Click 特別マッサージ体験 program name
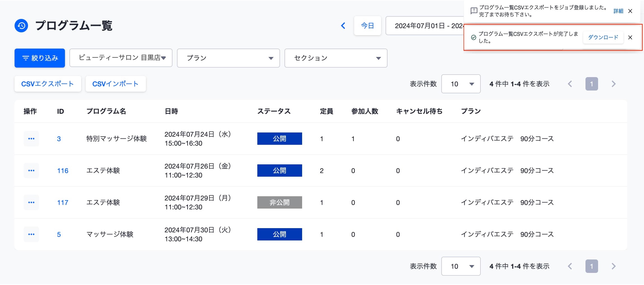Screen dimensions: 644x285 pos(116,139)
